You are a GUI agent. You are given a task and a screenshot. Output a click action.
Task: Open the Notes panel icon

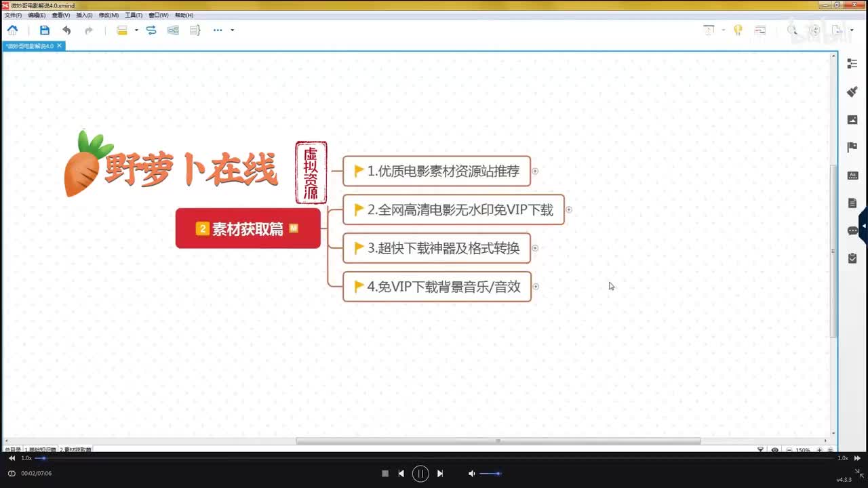(x=852, y=203)
